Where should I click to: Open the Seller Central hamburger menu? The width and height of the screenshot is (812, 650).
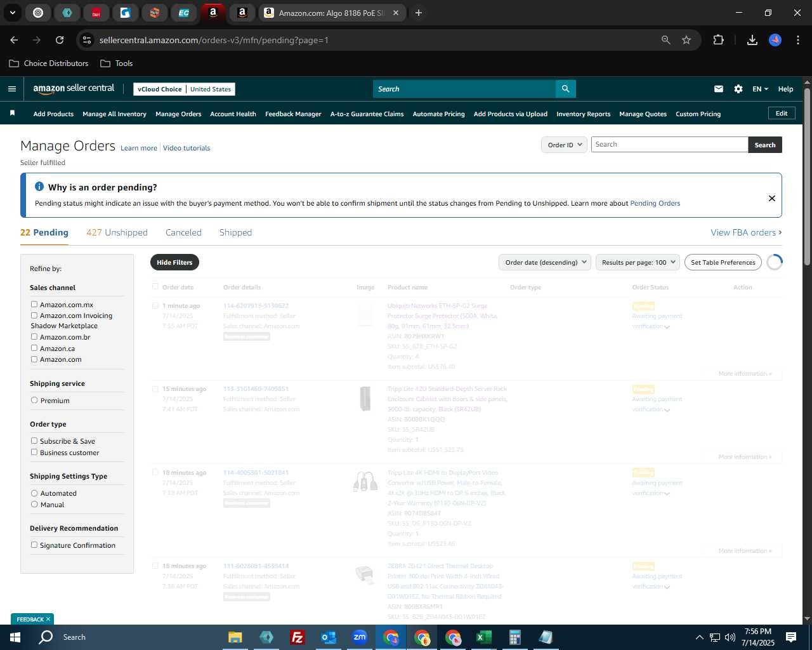pyautogui.click(x=11, y=89)
